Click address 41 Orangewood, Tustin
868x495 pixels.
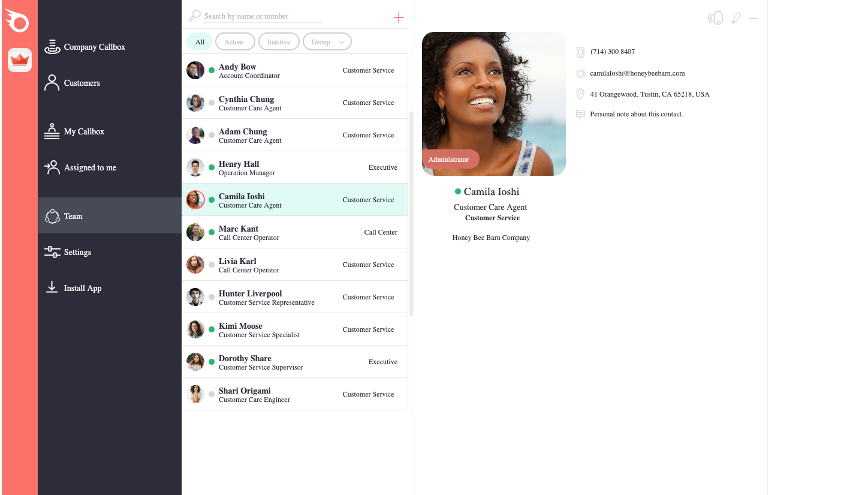tap(650, 94)
